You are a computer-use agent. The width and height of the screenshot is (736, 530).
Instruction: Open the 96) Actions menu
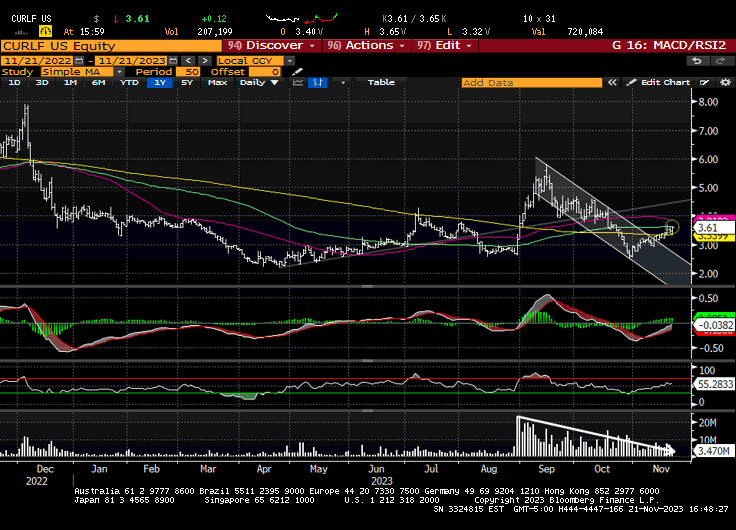[x=366, y=46]
